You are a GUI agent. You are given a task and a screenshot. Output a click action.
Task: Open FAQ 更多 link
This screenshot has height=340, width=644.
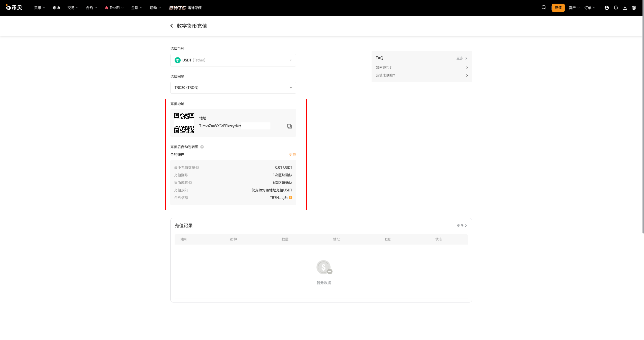pos(462,58)
